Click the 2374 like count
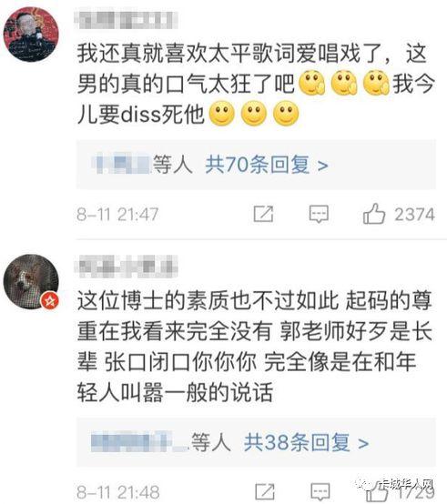Screen dimensions: 447x504 pyautogui.click(x=414, y=215)
